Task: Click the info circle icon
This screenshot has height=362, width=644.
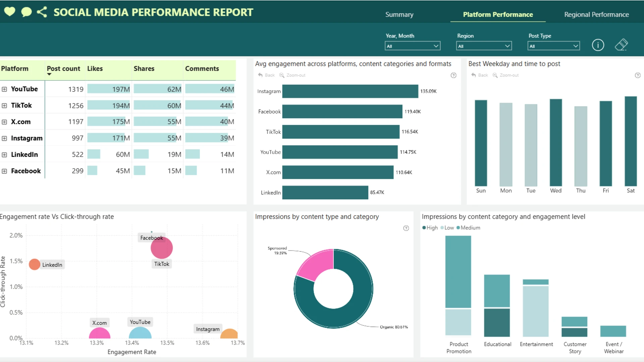Action: (x=598, y=45)
